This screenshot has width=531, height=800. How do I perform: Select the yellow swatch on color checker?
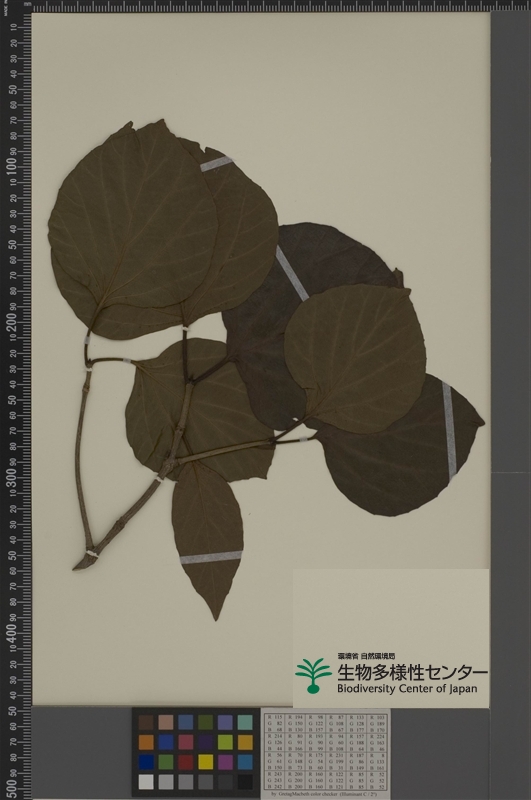tap(206, 762)
